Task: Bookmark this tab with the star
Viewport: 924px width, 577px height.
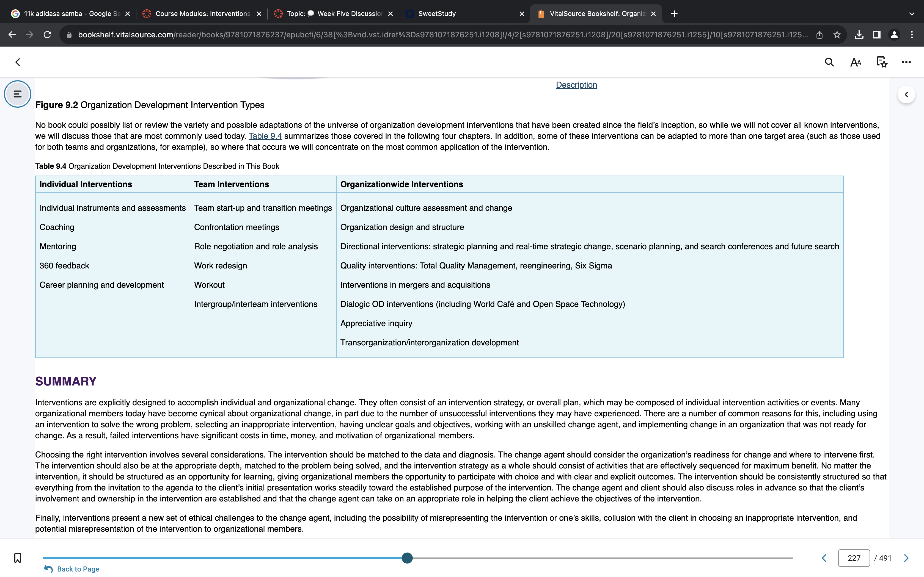Action: pyautogui.click(x=837, y=35)
